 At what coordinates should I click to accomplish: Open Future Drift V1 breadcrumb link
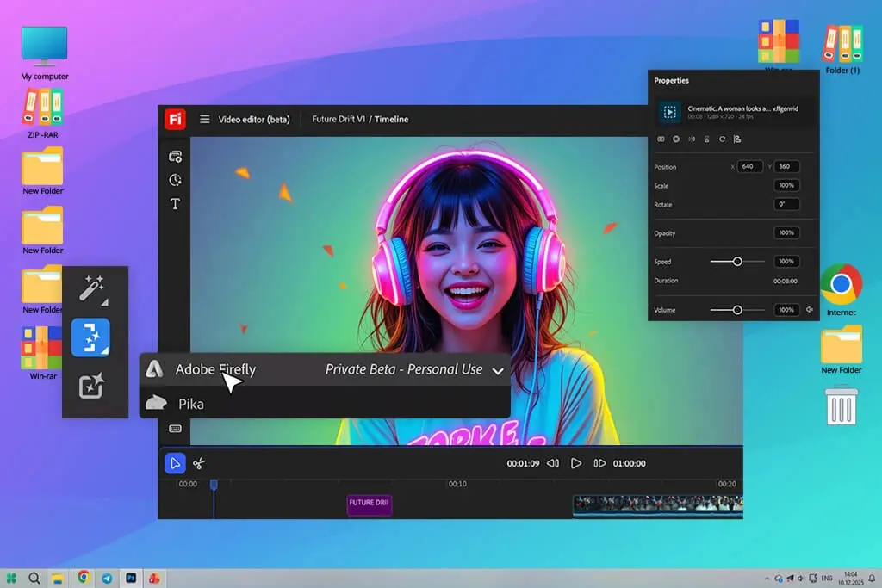tap(339, 119)
